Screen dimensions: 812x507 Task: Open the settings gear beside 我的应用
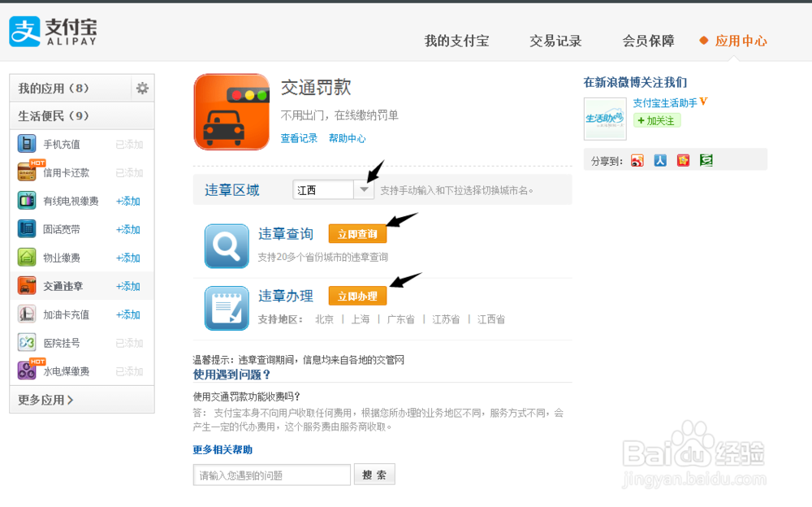142,88
